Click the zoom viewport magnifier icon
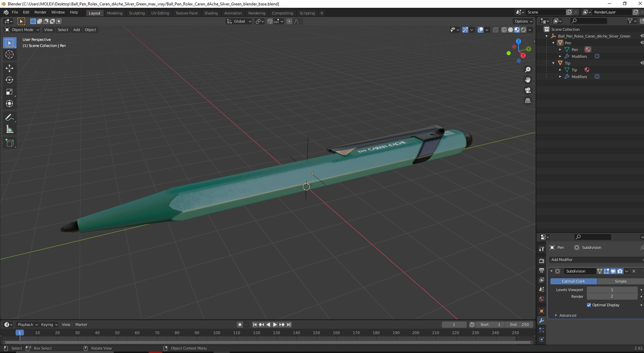Viewport: 644px width, 353px height. 528,70
